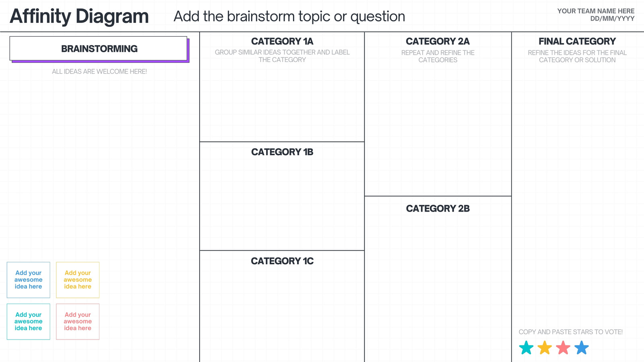Select the CATEGORY 2A heading

coord(438,41)
